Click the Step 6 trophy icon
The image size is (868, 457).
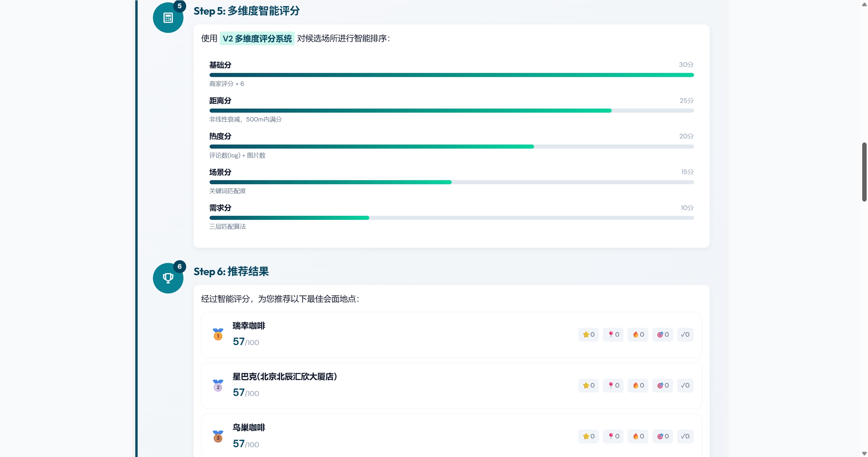click(x=168, y=278)
